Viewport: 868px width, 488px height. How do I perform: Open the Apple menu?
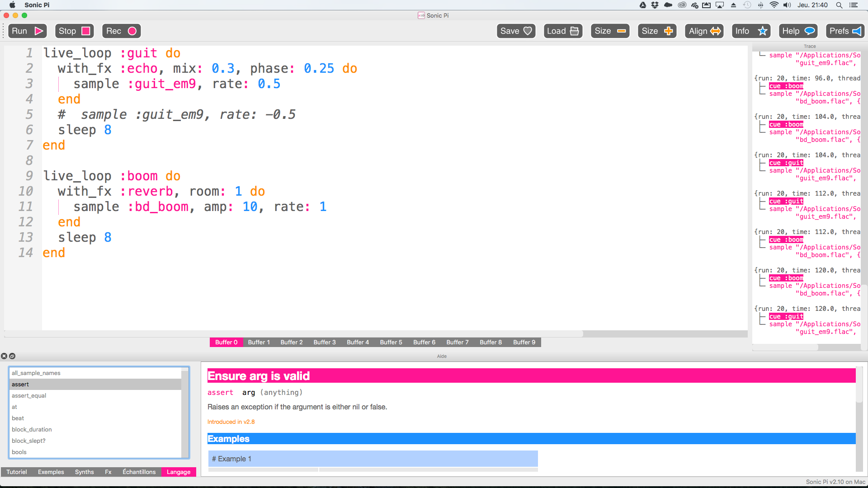tap(12, 5)
